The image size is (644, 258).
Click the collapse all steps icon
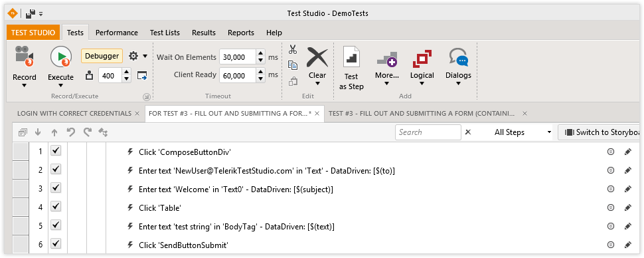point(23,132)
